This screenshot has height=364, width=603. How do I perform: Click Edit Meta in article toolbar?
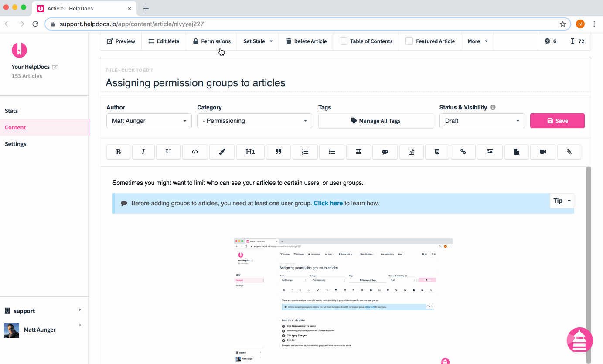164,41
